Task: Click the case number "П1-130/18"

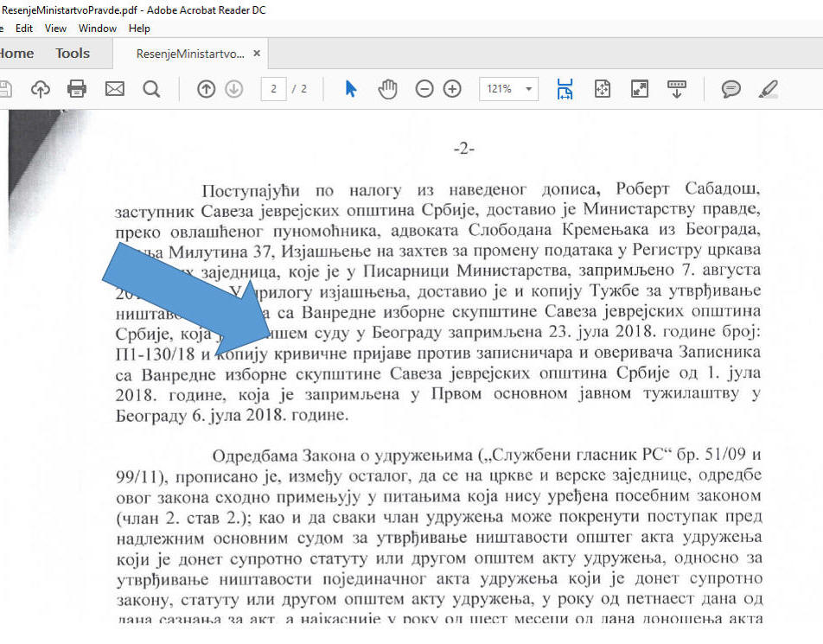Action: point(155,354)
